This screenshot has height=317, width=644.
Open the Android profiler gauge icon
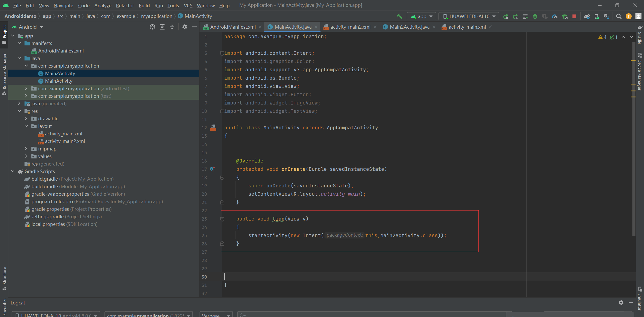[555, 16]
